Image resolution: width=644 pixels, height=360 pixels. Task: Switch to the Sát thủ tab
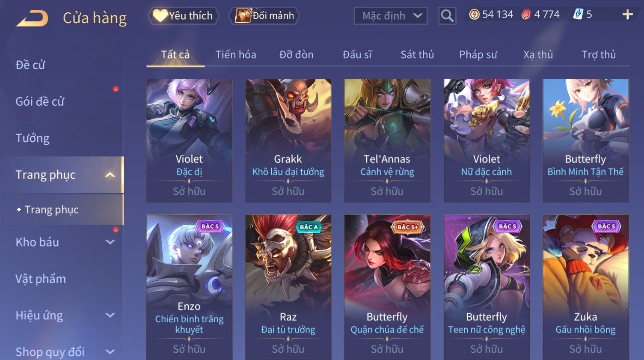tap(417, 54)
